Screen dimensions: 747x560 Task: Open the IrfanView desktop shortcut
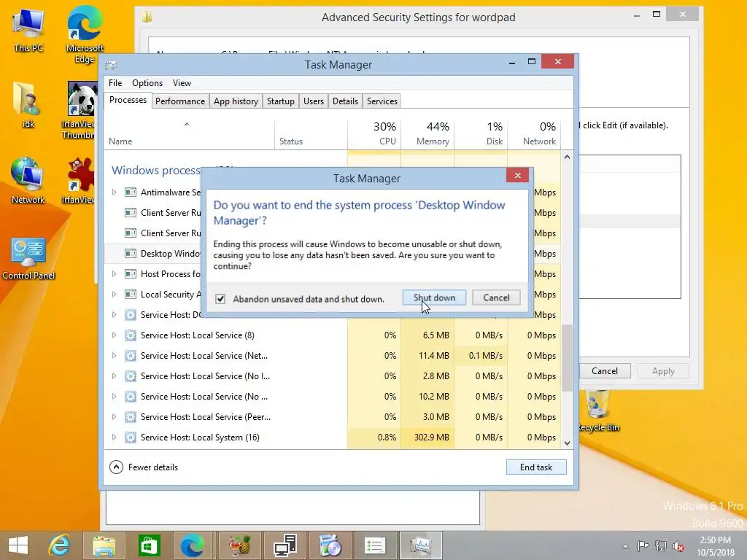[x=80, y=181]
